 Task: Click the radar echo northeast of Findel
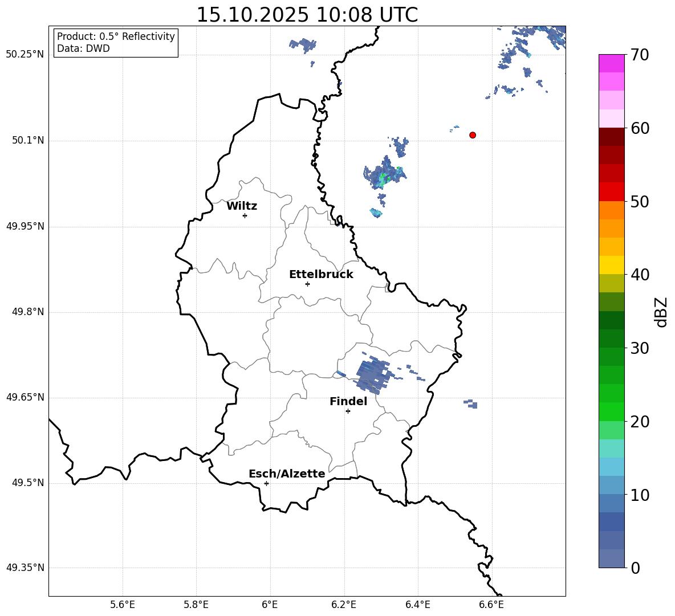(x=373, y=374)
